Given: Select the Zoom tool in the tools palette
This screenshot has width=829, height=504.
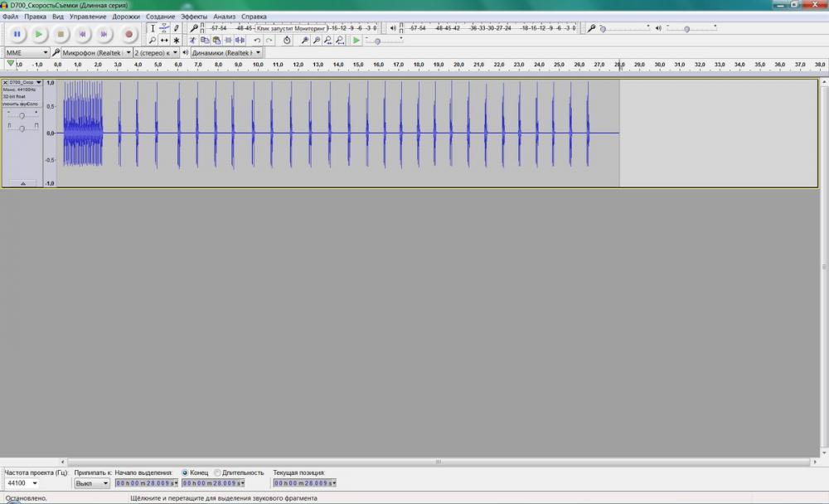Looking at the screenshot, I should 153,40.
